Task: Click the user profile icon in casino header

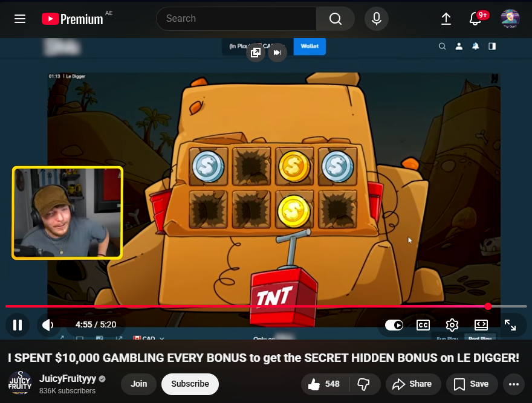Action: click(x=459, y=46)
